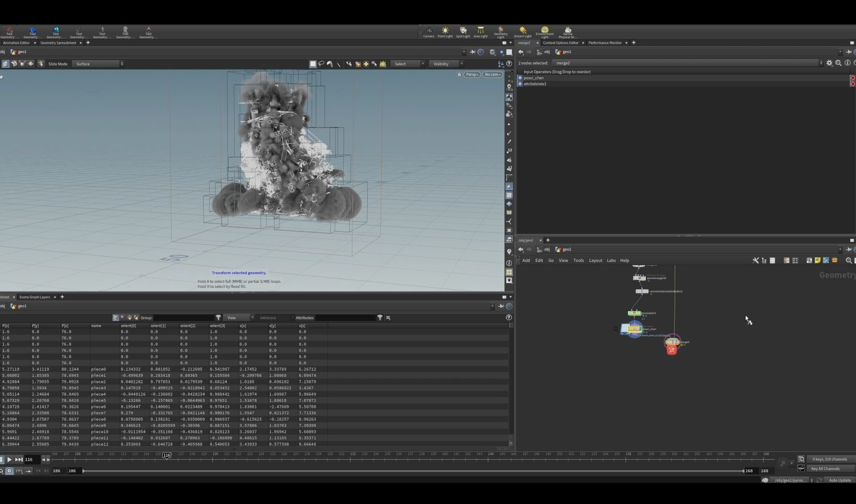Viewport: 856px width, 504px height.
Task: Toggle real-time playback clock icon
Action: [9, 471]
